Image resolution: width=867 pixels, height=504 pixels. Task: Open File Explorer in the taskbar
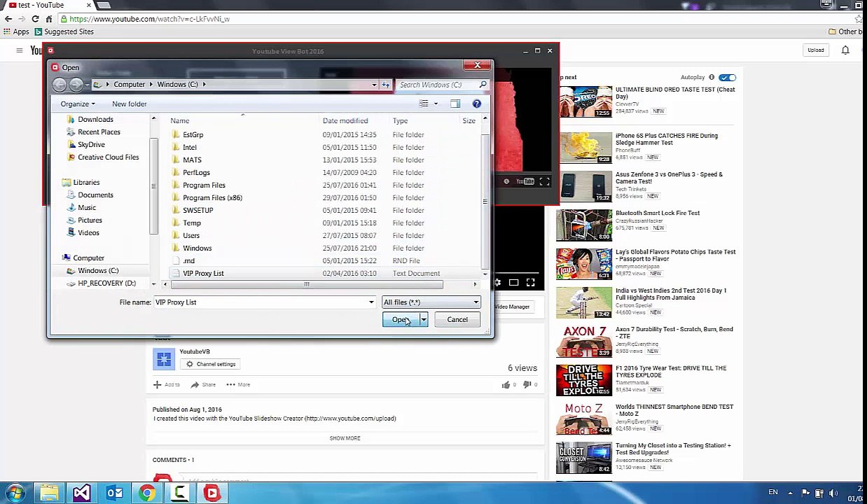49,493
